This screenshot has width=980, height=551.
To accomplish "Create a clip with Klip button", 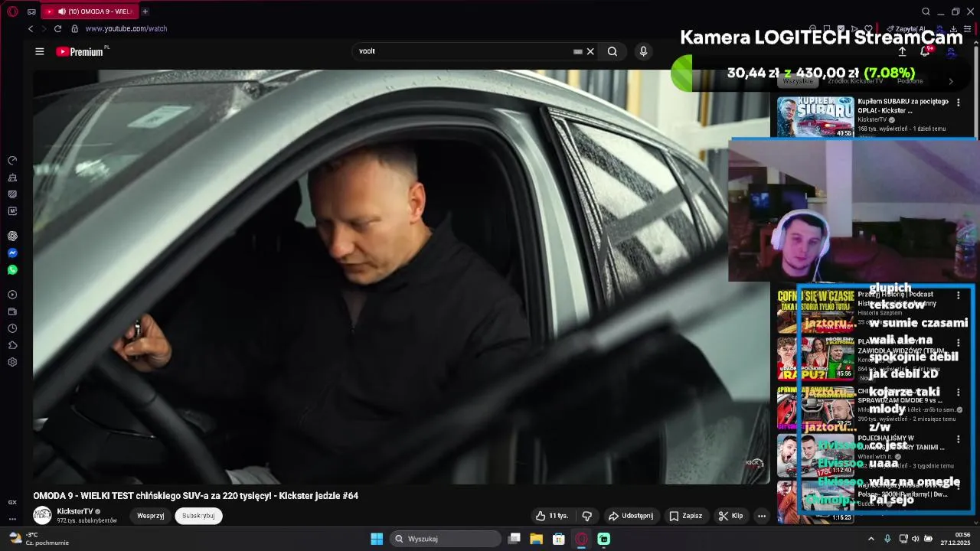I will tap(731, 516).
